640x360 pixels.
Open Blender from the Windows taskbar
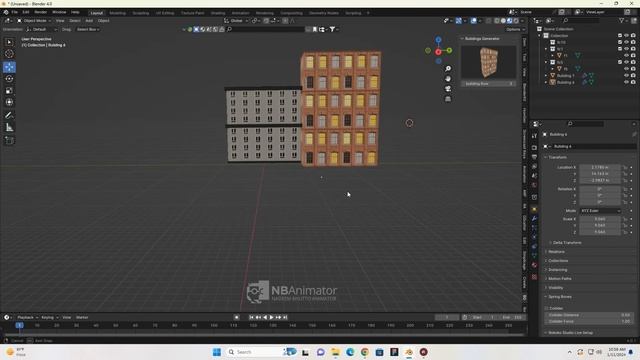[409, 352]
